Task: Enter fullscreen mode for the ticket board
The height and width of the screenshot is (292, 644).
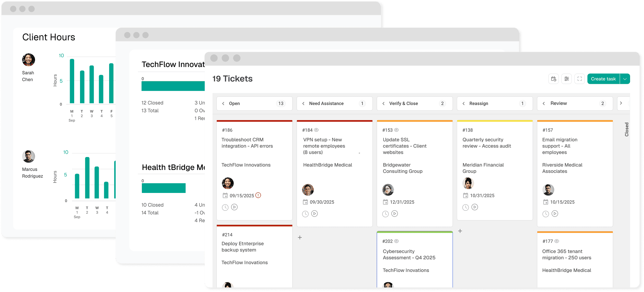Action: (580, 79)
